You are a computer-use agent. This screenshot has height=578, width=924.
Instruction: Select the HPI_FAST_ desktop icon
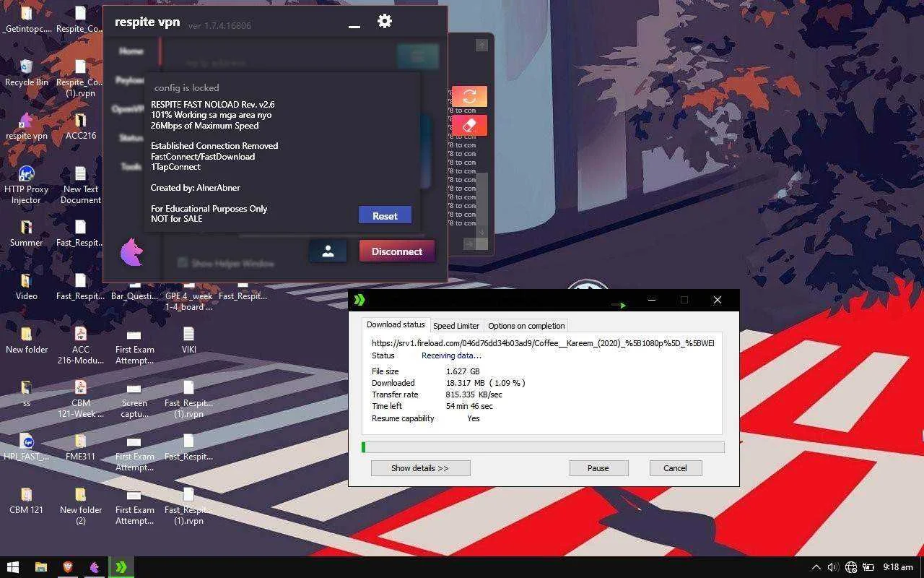point(27,447)
